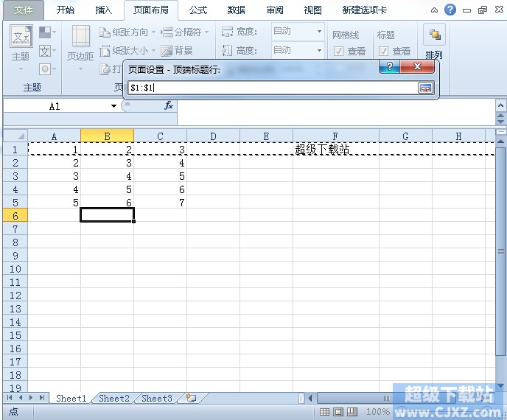507x420 pixels.
Task: Toggle the 标题 查看 checkbox
Action: (384, 52)
